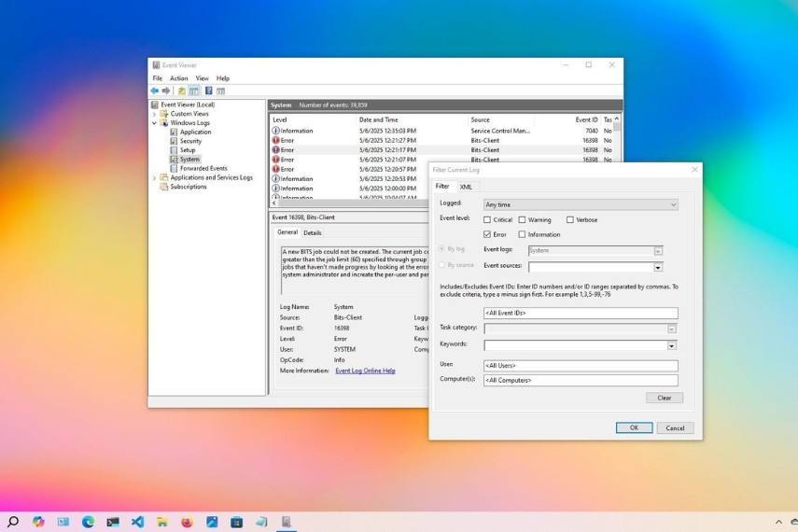
Task: Open Photos app from the taskbar
Action: click(x=212, y=522)
